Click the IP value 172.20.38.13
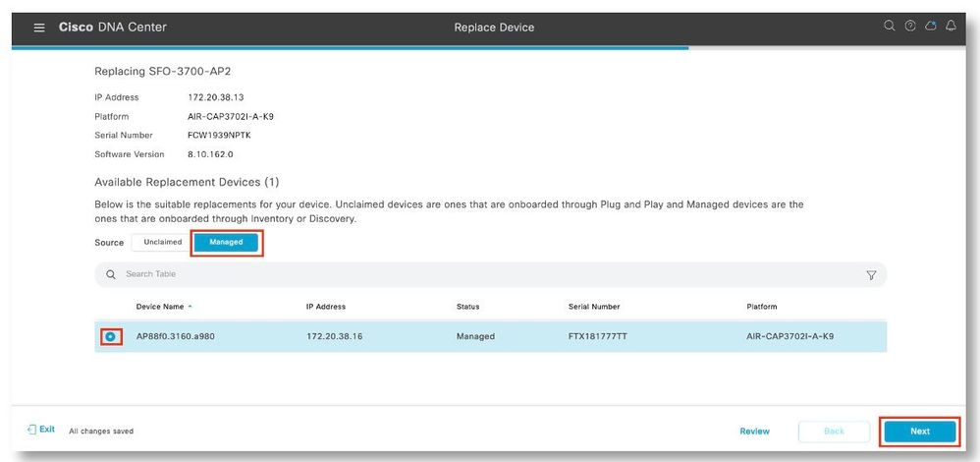Viewport: 980px width, 462px height. [216, 97]
